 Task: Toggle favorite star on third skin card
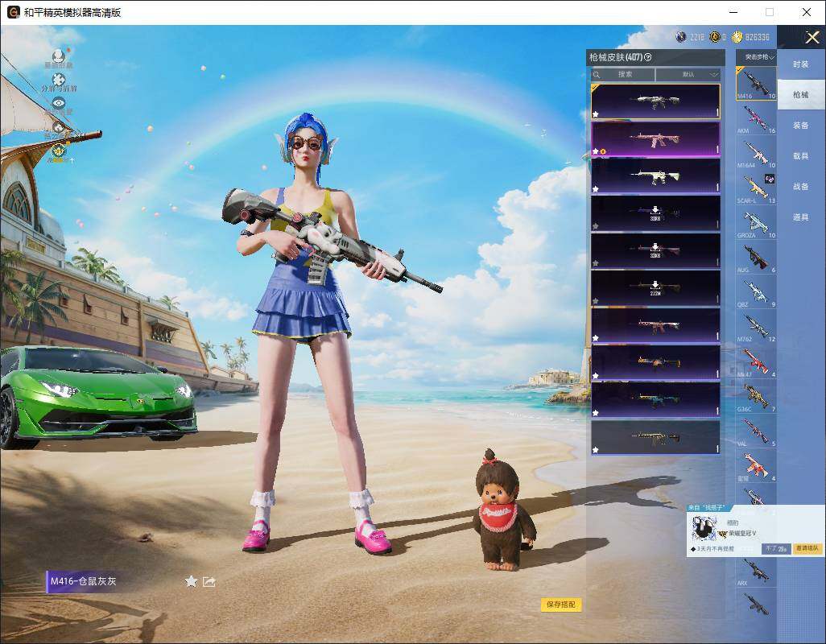596,188
